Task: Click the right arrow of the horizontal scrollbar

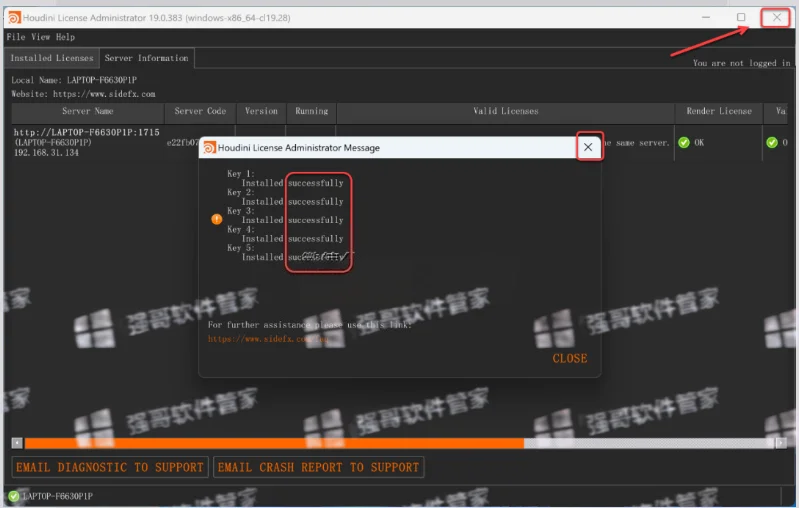Action: coord(781,443)
